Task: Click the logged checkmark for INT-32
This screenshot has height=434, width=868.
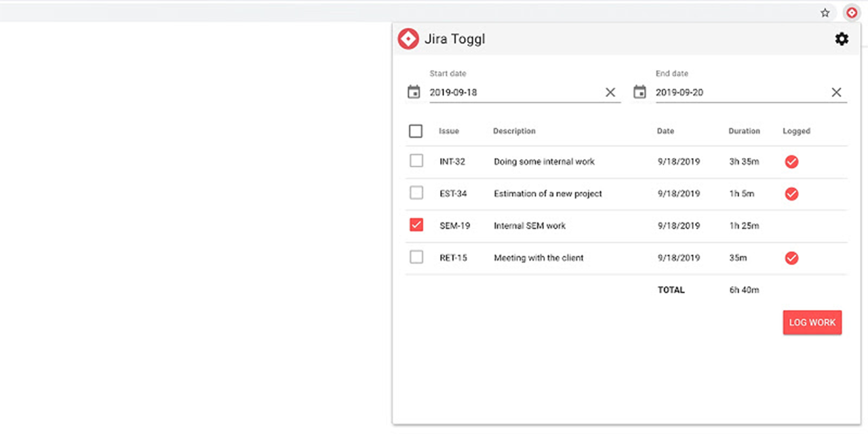Action: pyautogui.click(x=791, y=161)
